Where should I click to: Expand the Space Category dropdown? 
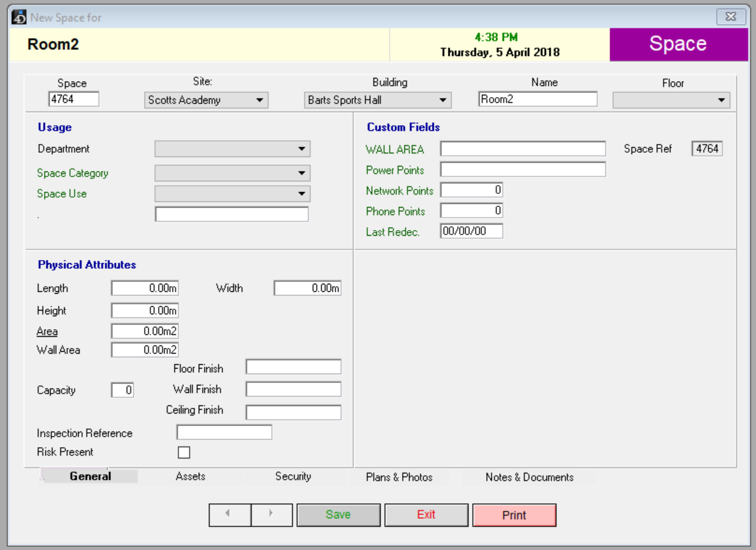pos(232,173)
